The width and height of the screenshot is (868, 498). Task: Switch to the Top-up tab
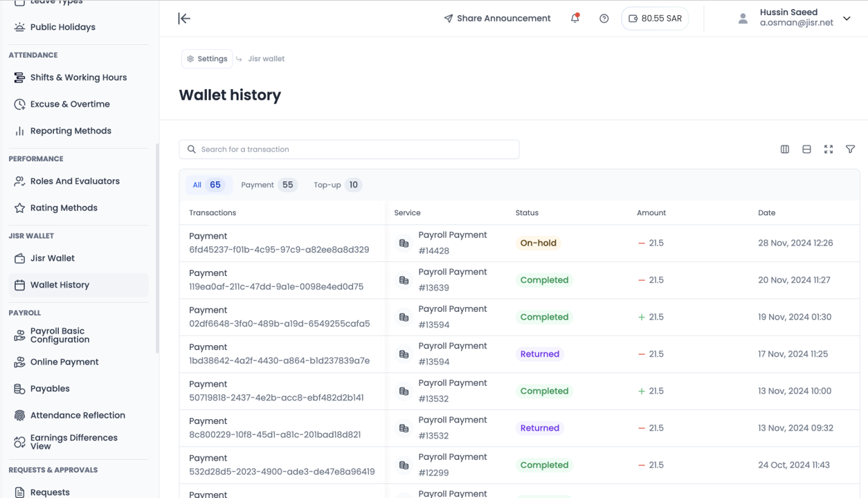coord(336,185)
